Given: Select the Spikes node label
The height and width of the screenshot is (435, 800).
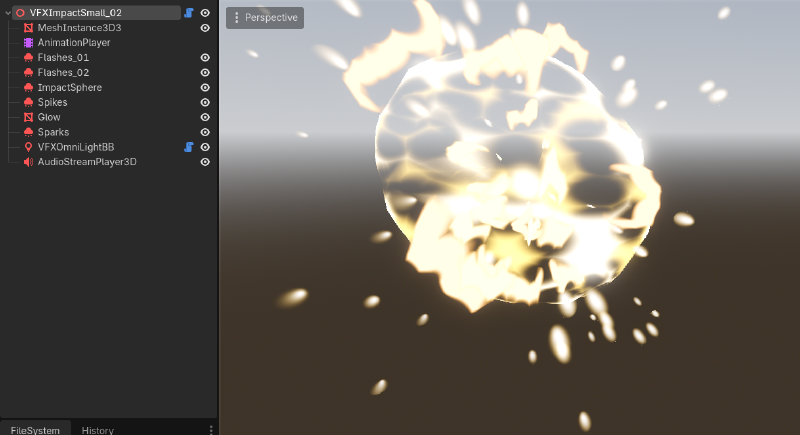Looking at the screenshot, I should [53, 102].
